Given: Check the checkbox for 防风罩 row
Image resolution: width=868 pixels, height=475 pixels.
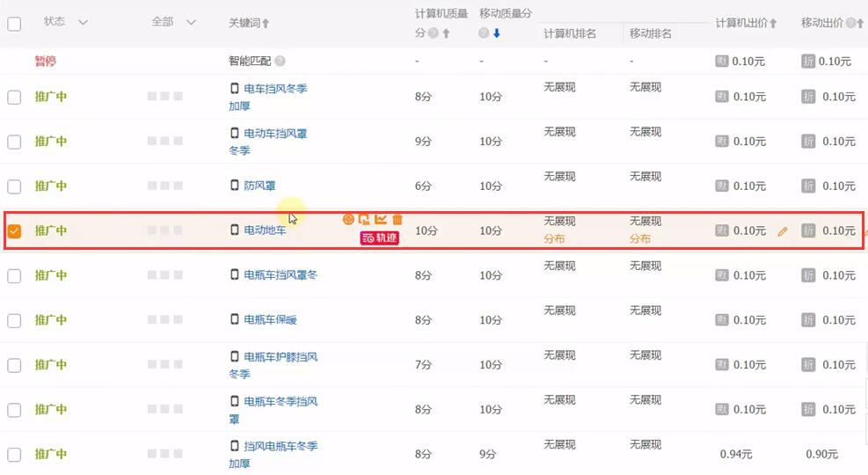Looking at the screenshot, I should (x=14, y=186).
